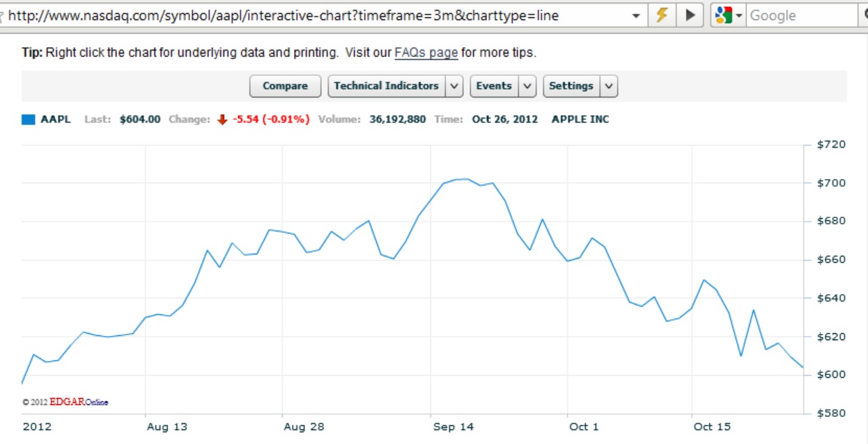
Task: Click the chart line peak near $700
Action: tap(466, 179)
